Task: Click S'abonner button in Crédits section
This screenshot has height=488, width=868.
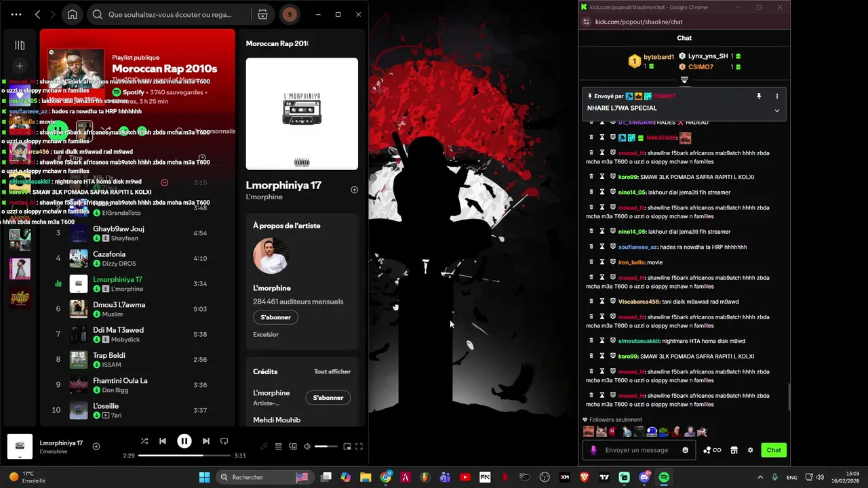Action: pyautogui.click(x=328, y=398)
